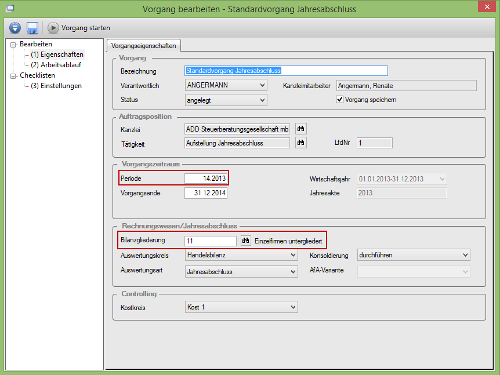Select the Vorgangseigenschaften tab
500x375 pixels.
click(x=144, y=46)
